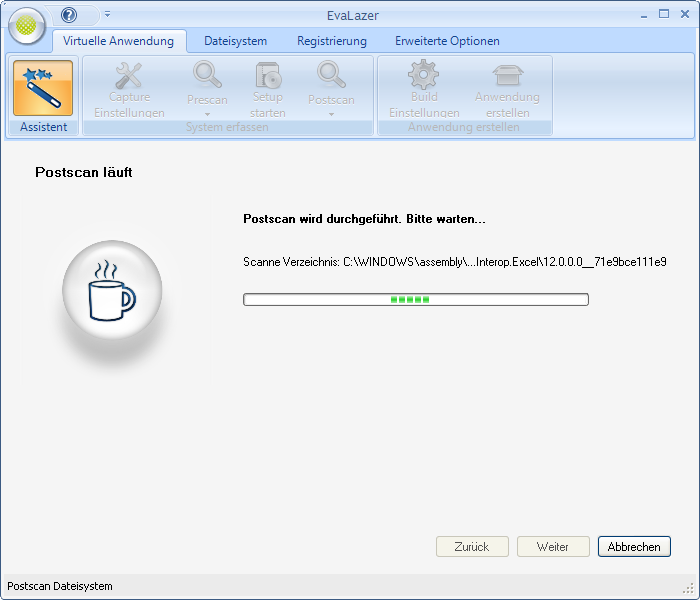Expand the quick access toolbar dropdown arrow
The height and width of the screenshot is (600, 700).
tap(107, 15)
